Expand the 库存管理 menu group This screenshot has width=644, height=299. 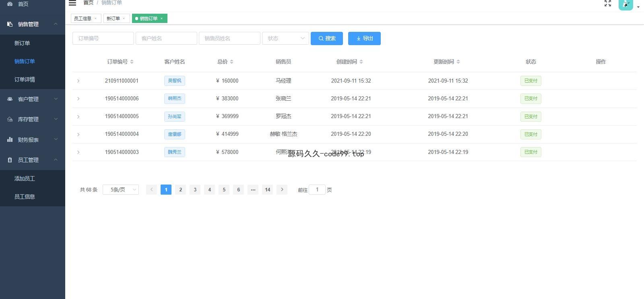(x=56, y=119)
